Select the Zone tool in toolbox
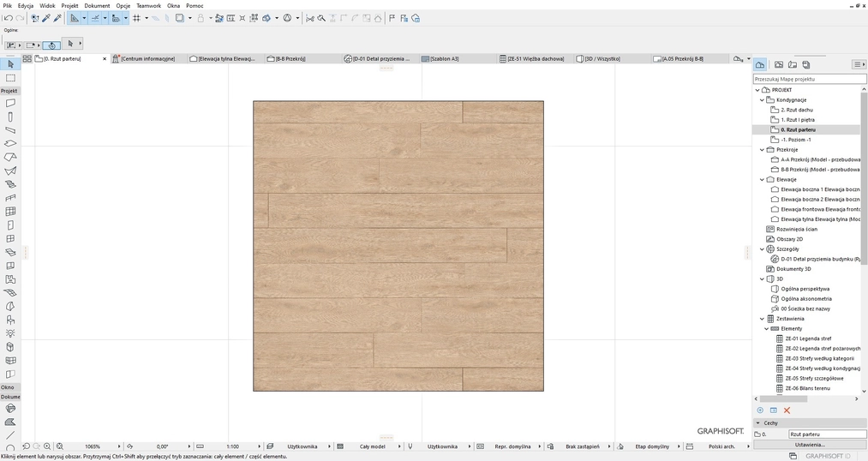The height and width of the screenshot is (461, 868). pyautogui.click(x=10, y=279)
